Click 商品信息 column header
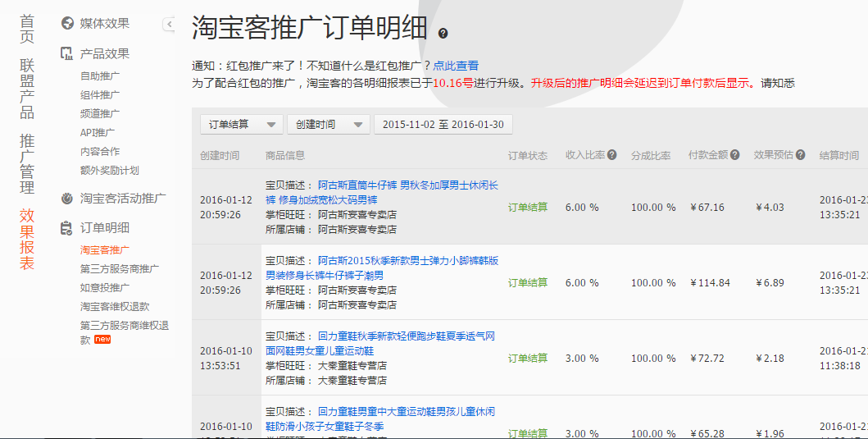 [285, 155]
